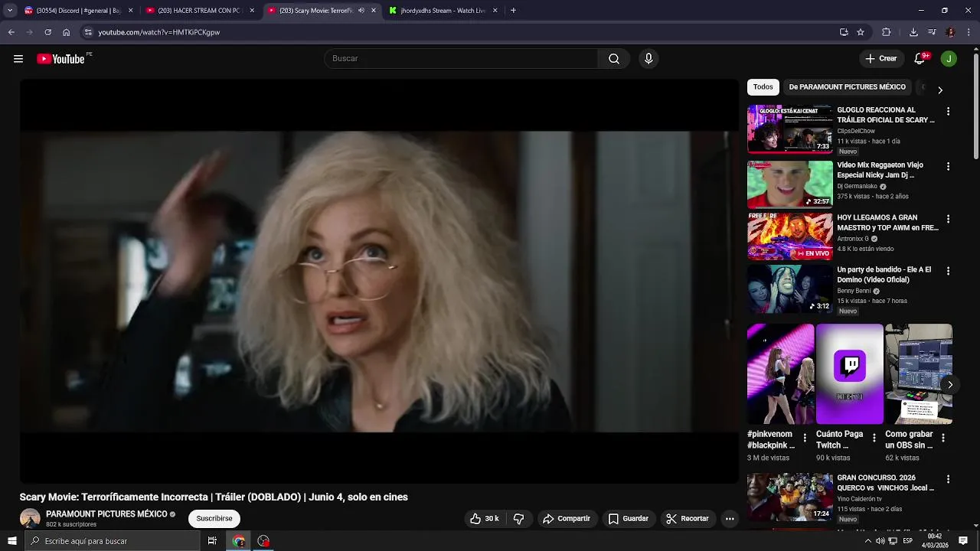This screenshot has width=980, height=551.
Task: Click the video player area
Action: click(x=379, y=282)
